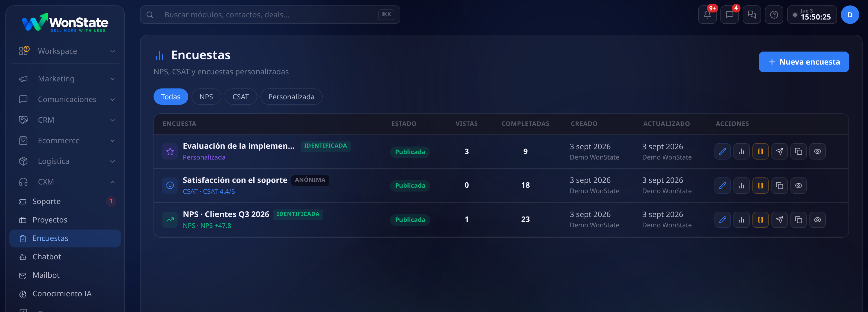The image size is (868, 312).
Task: Edit the Satisfacción con el soporte survey
Action: click(722, 186)
